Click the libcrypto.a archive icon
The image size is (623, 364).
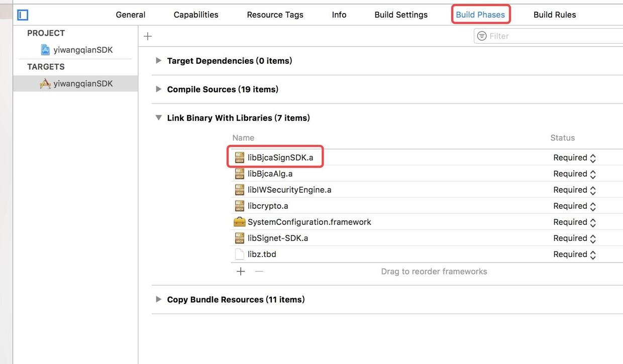click(x=240, y=206)
